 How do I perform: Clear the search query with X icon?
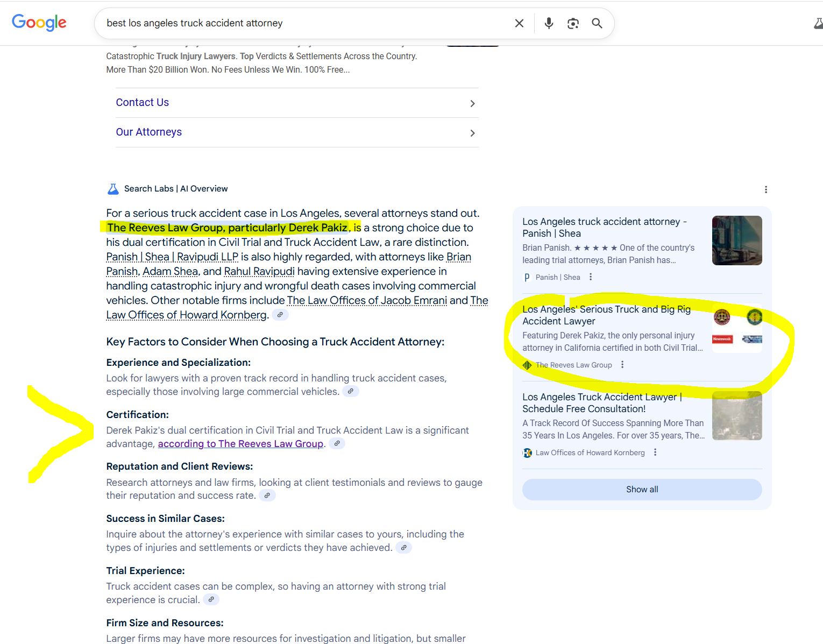tap(519, 23)
